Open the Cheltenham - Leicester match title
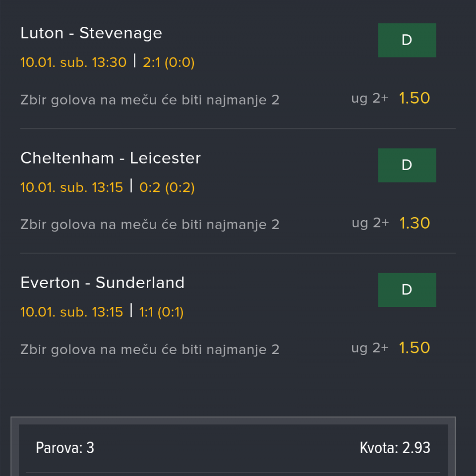Image resolution: width=476 pixels, height=476 pixels. [111, 158]
